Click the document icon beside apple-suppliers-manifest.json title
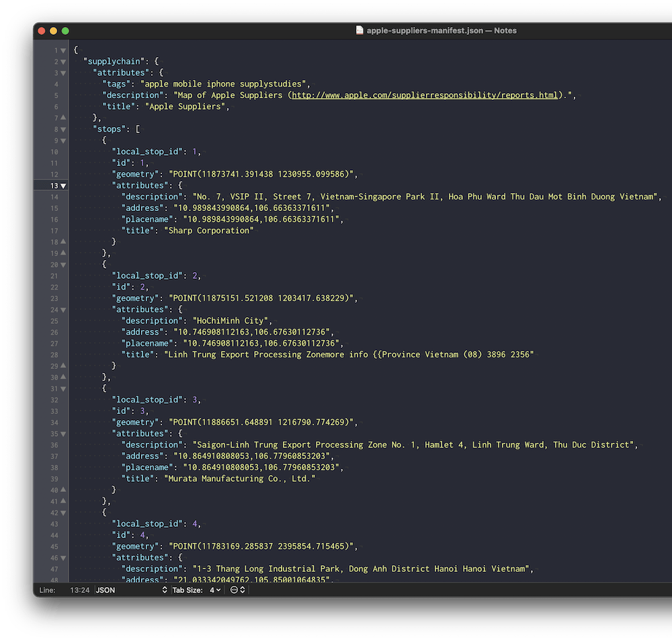This screenshot has width=672, height=641. tap(360, 30)
